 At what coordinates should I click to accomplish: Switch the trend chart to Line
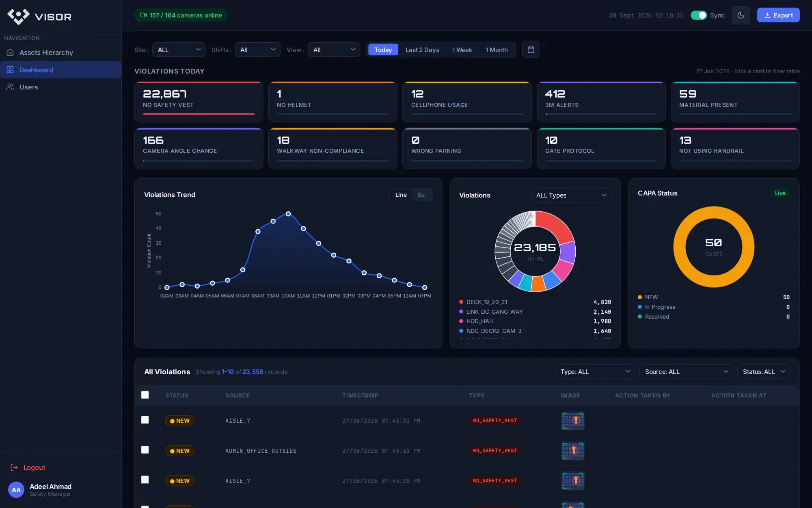point(401,195)
